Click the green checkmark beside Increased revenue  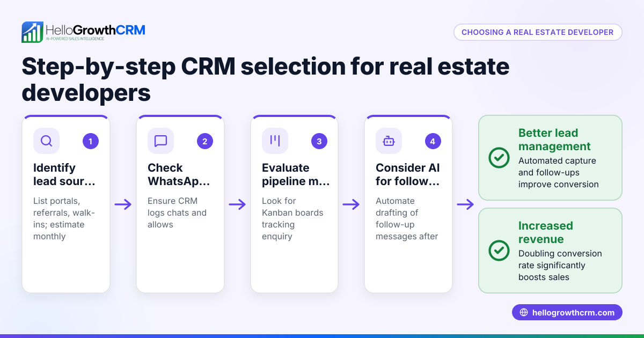tap(499, 251)
